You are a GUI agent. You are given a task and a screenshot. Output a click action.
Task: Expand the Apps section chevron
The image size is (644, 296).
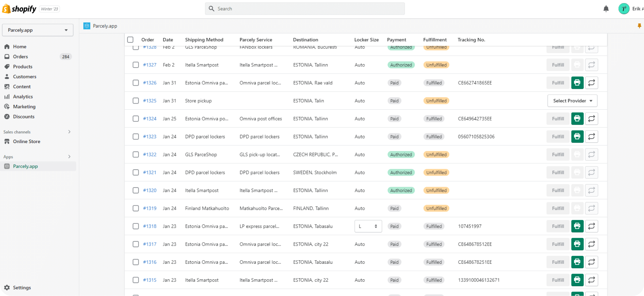[69, 157]
